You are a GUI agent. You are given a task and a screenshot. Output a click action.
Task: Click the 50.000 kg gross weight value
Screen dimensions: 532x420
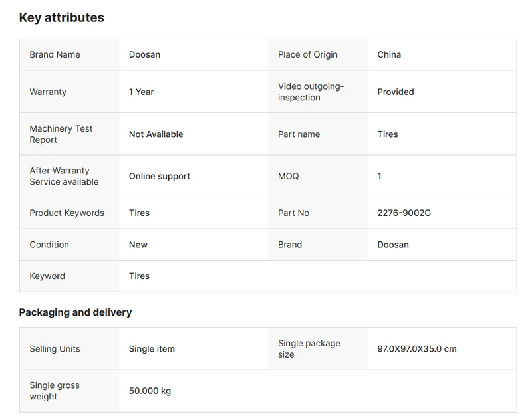coord(150,391)
